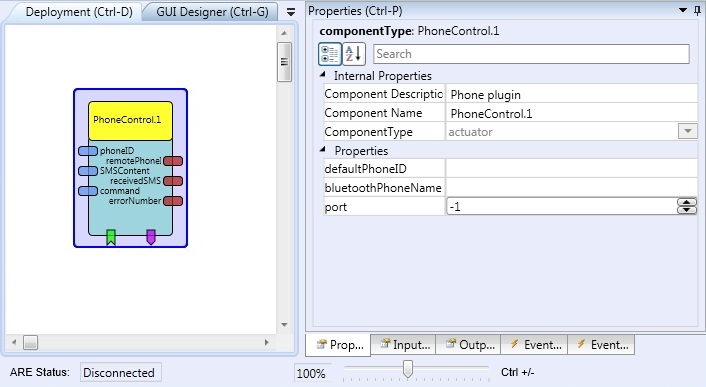Click the purple event trigger port

point(151,237)
